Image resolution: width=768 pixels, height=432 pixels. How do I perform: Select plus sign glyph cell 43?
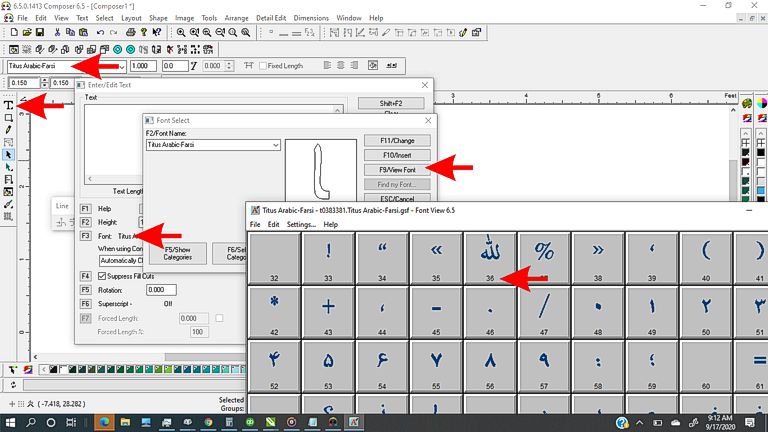[328, 312]
